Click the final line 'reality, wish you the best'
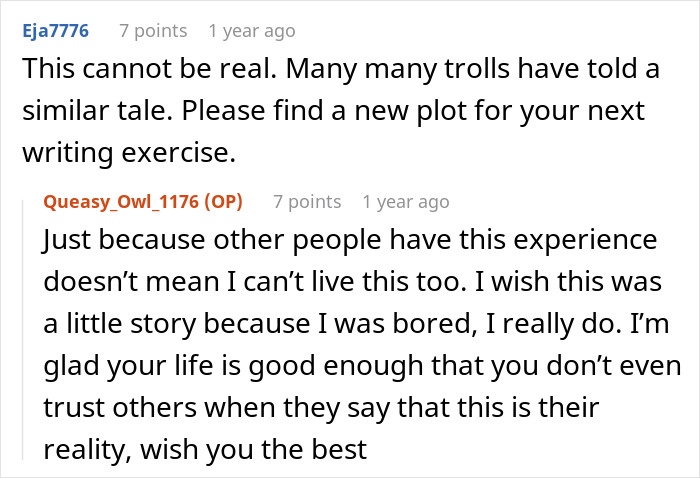The image size is (700, 478). pos(205,450)
